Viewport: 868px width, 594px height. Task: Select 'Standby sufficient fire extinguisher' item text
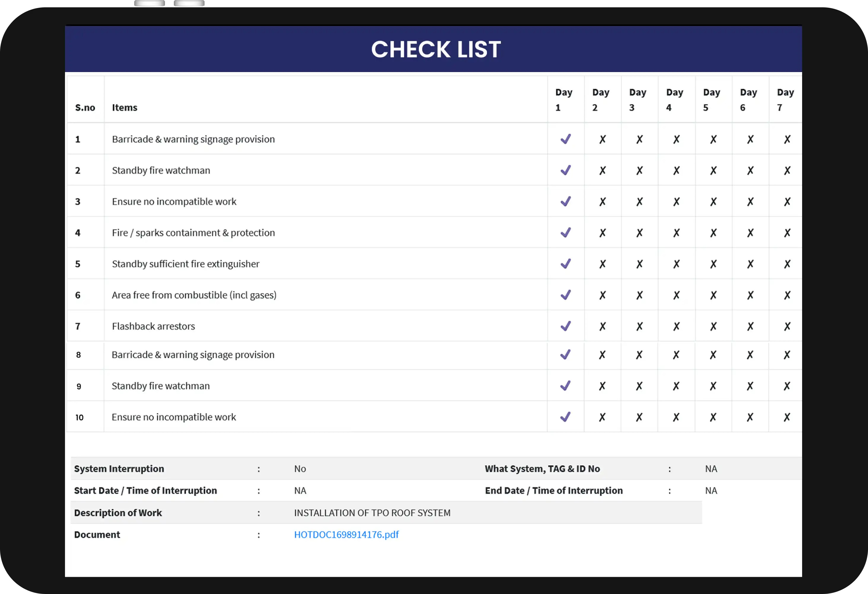(x=186, y=264)
